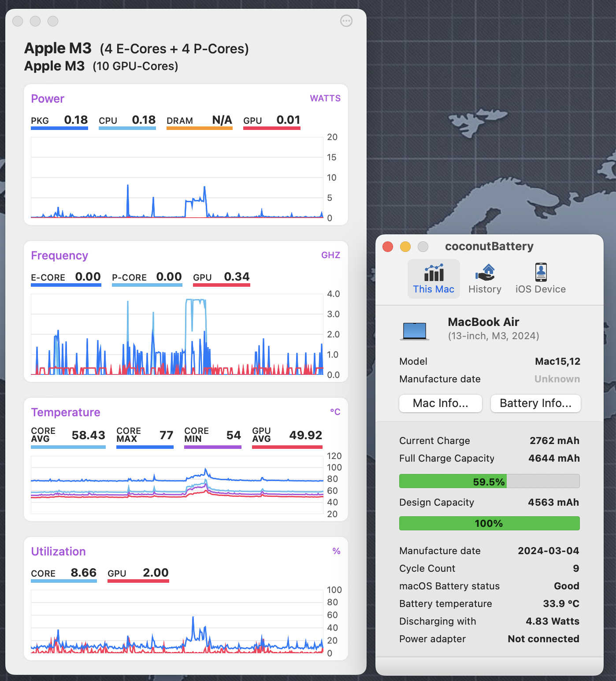Image resolution: width=616 pixels, height=681 pixels.
Task: Click the GPU 2.00 utilization legend
Action: pyautogui.click(x=138, y=574)
